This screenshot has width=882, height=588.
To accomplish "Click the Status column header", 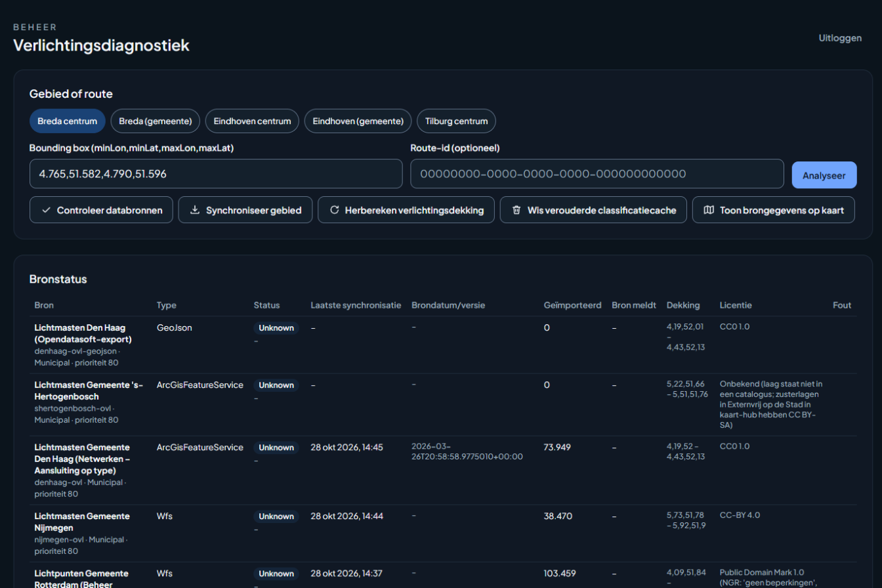I will click(267, 305).
